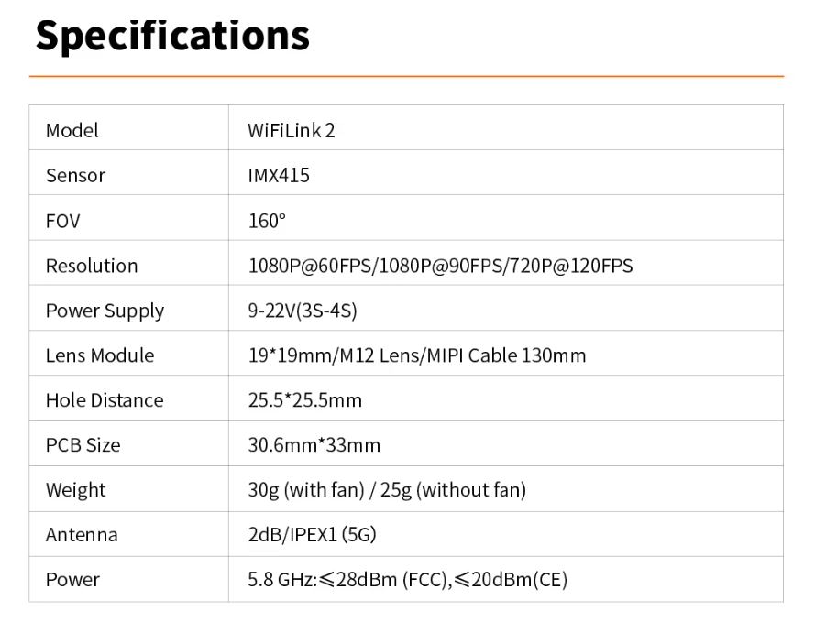Click the IMX415 sensor value
This screenshot has width=815, height=644.
coord(279,175)
